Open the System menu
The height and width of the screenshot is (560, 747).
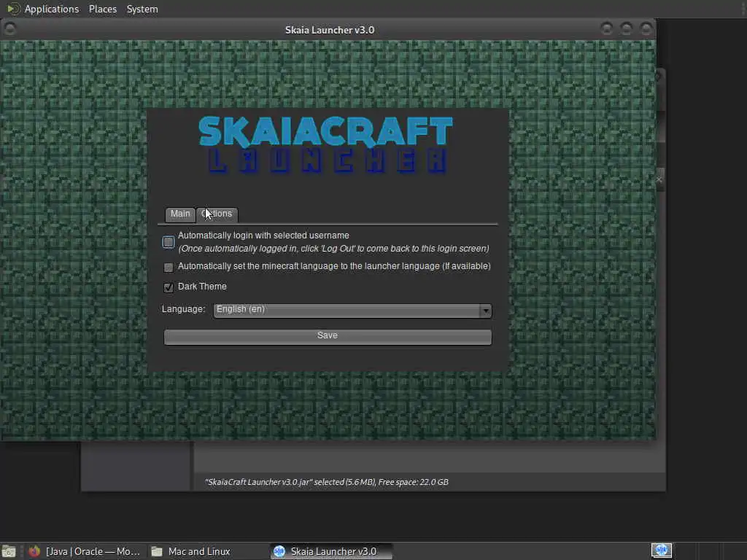tap(142, 9)
